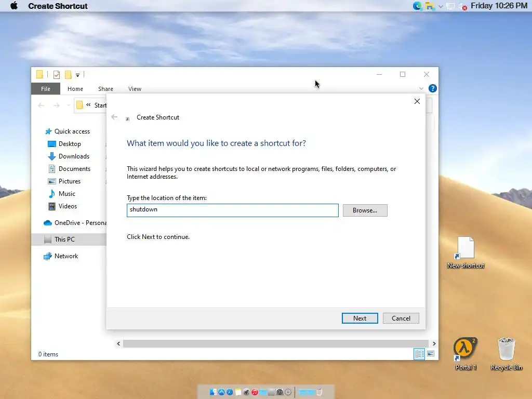
Task: Open Launchpad rocket from the dock
Action: 246,392
